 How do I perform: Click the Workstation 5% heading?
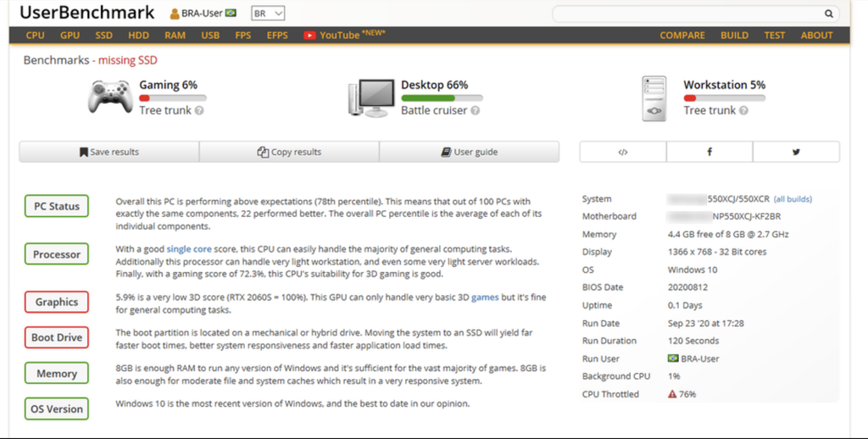pos(724,85)
